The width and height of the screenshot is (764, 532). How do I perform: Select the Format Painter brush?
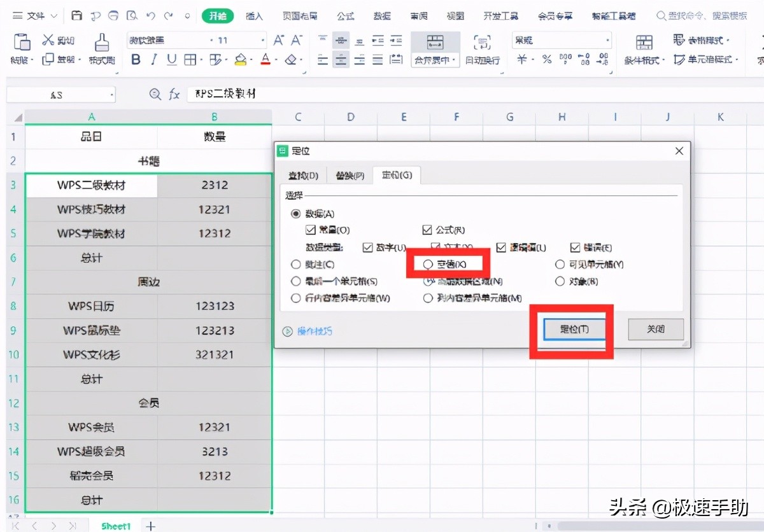point(101,42)
